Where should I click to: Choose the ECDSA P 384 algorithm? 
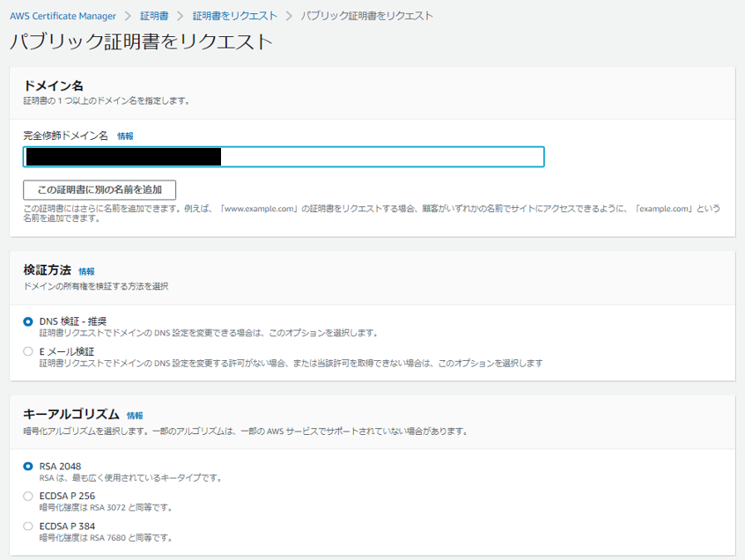[x=27, y=527]
